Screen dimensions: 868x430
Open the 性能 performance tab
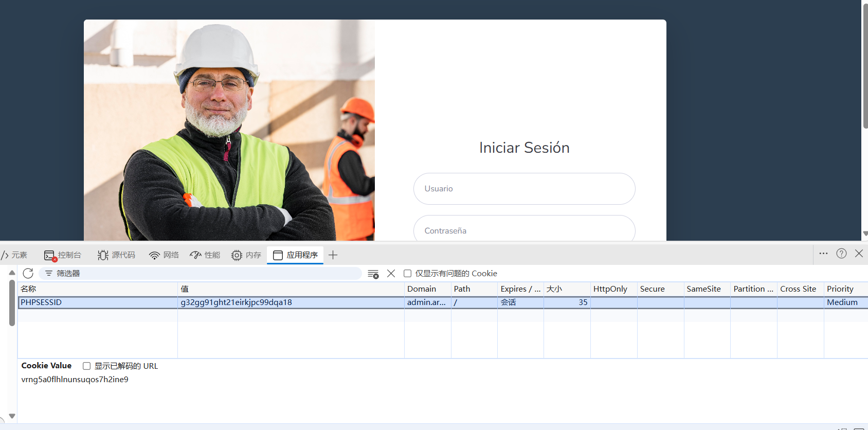tap(205, 255)
